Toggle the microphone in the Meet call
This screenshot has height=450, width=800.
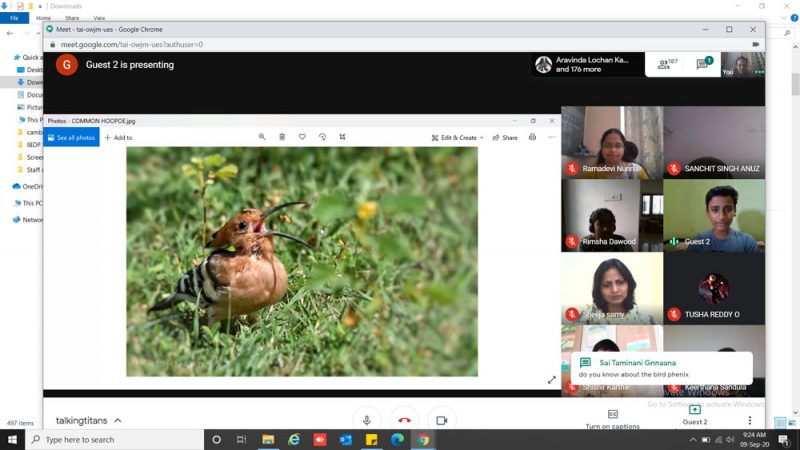click(x=366, y=420)
